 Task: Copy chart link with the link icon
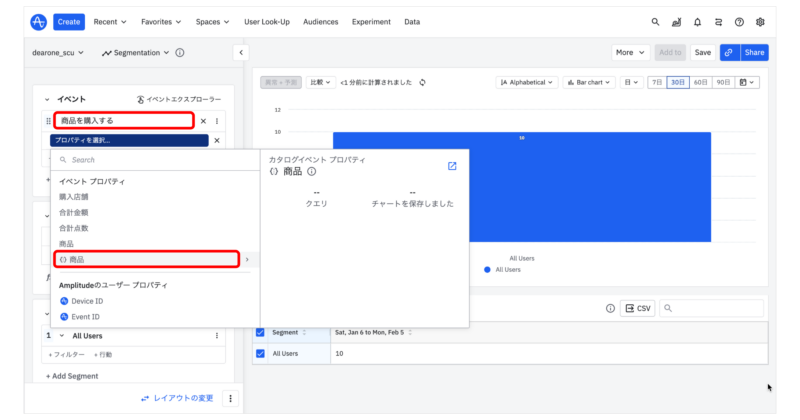(x=728, y=52)
